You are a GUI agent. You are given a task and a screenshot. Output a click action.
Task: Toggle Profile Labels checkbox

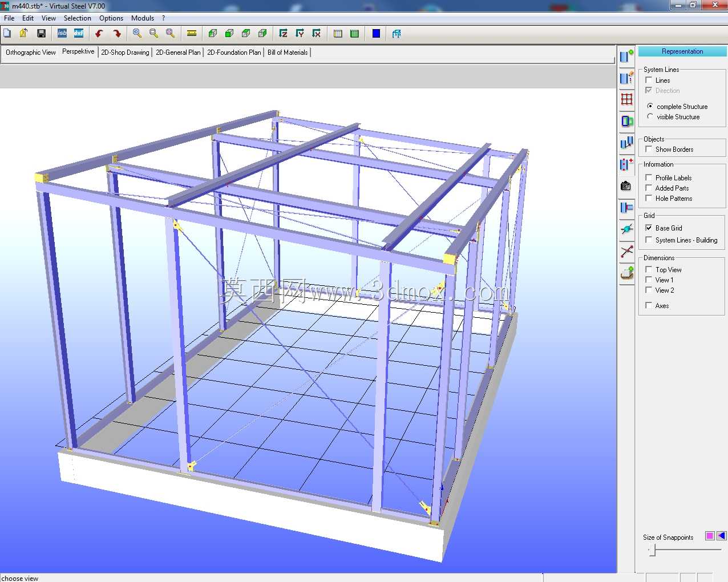(649, 177)
